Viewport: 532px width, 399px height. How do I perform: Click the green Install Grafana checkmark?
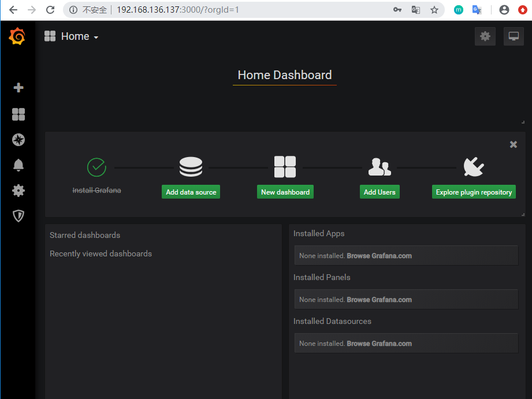pos(96,167)
